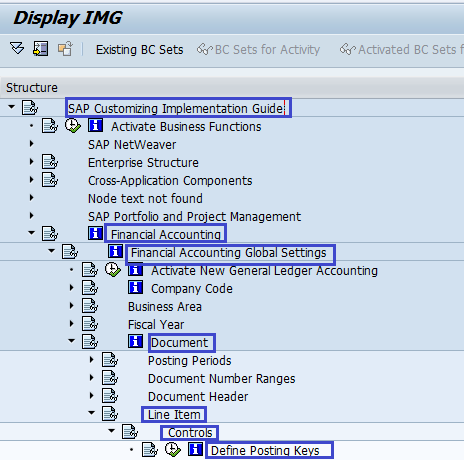Click the change release notes toolbar icon
The image size is (464, 460).
coord(65,49)
